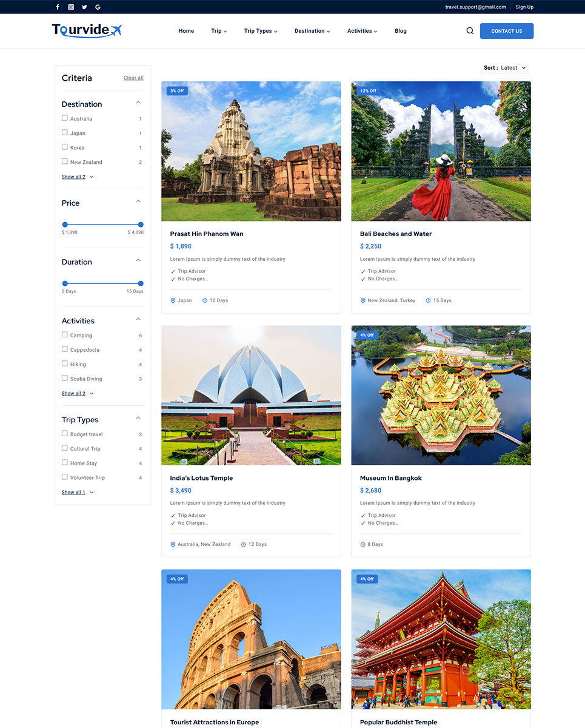Open the Facebook social icon
This screenshot has width=585, height=728.
pyautogui.click(x=58, y=7)
